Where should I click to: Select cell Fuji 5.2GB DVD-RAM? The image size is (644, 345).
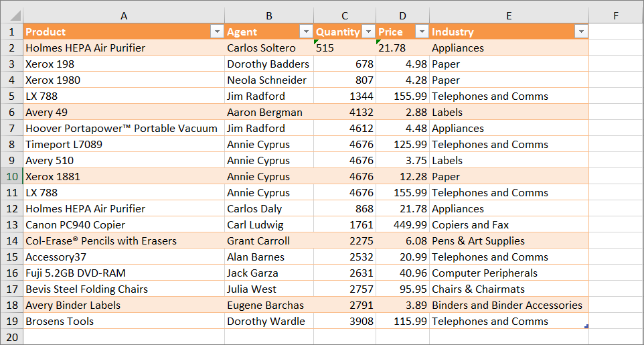pyautogui.click(x=124, y=273)
